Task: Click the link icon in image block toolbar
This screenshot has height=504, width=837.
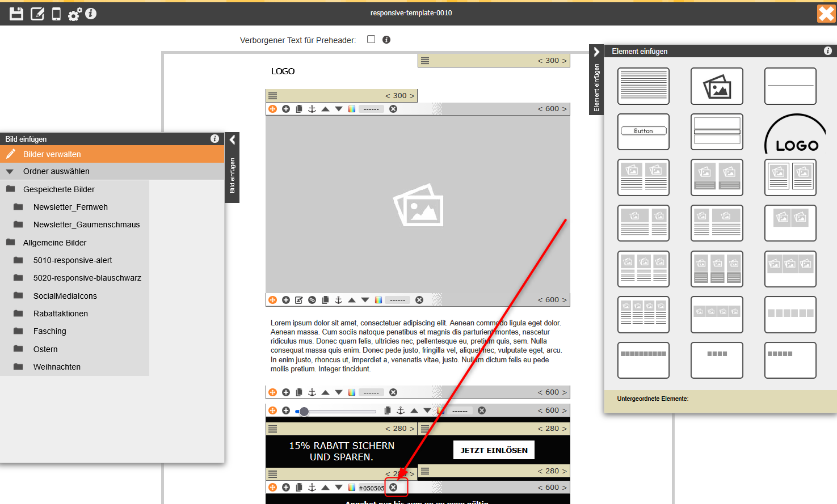Action: click(x=312, y=300)
